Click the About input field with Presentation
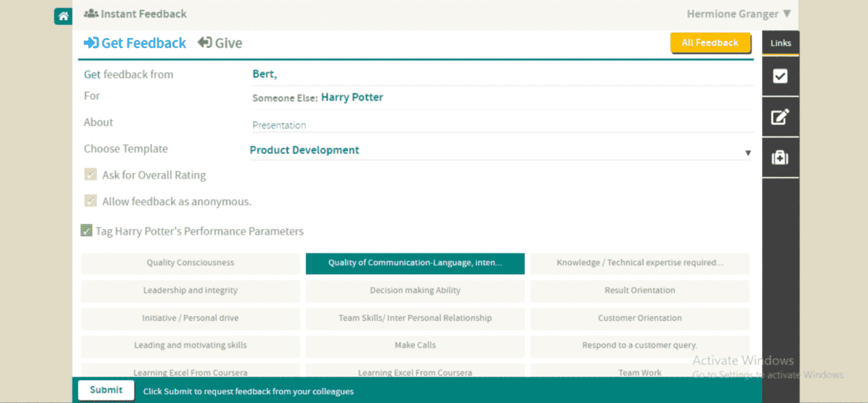This screenshot has width=868, height=403. pyautogui.click(x=502, y=125)
